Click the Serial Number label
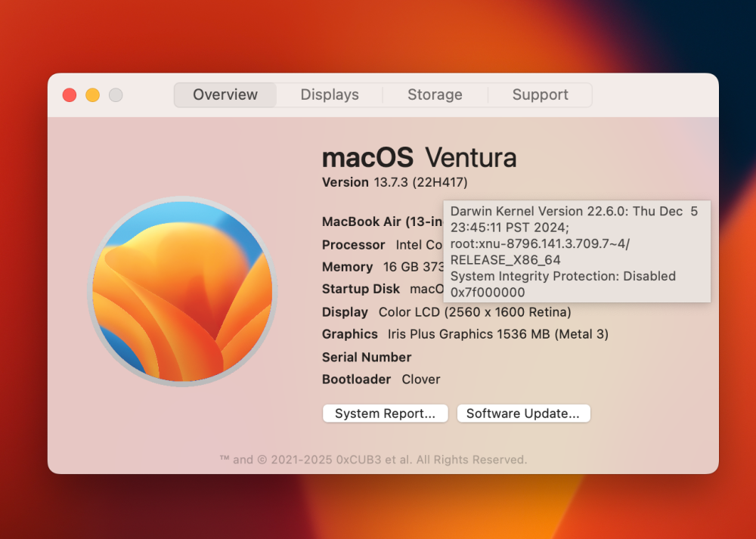 coord(367,358)
